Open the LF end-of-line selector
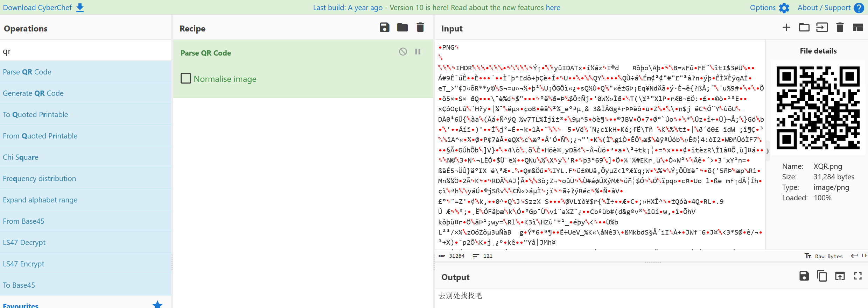868x308 pixels. coord(859,256)
